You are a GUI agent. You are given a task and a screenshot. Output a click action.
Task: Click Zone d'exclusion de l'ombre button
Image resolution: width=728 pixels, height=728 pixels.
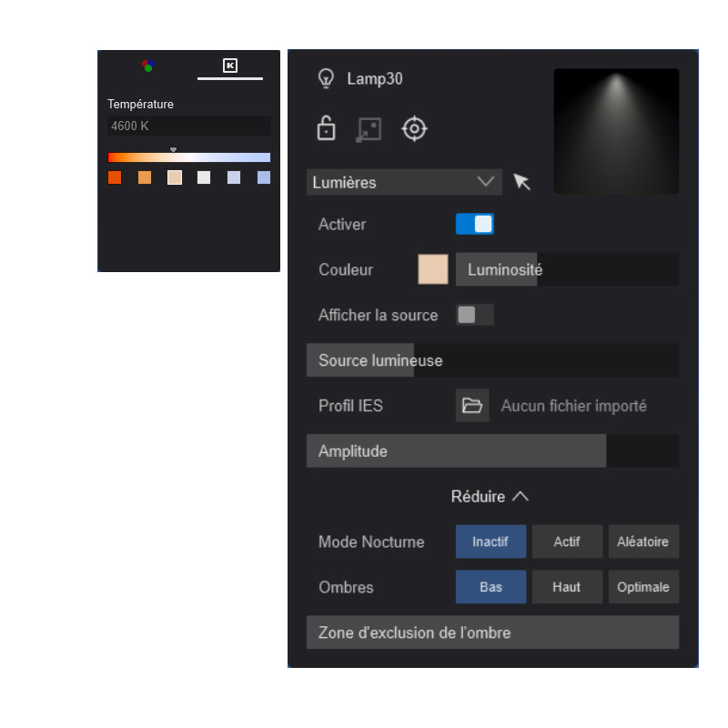click(492, 632)
